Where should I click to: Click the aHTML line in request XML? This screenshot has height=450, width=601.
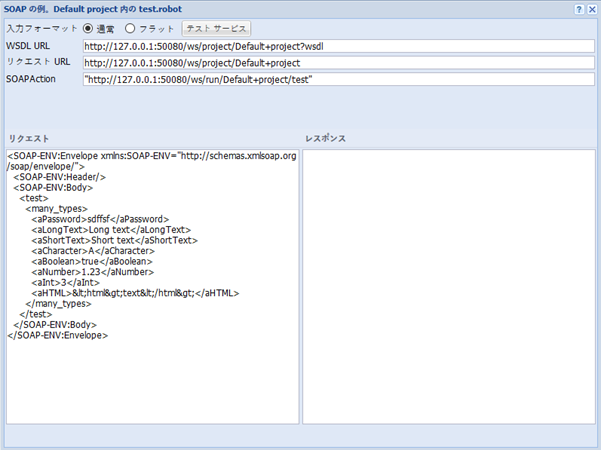click(x=135, y=293)
